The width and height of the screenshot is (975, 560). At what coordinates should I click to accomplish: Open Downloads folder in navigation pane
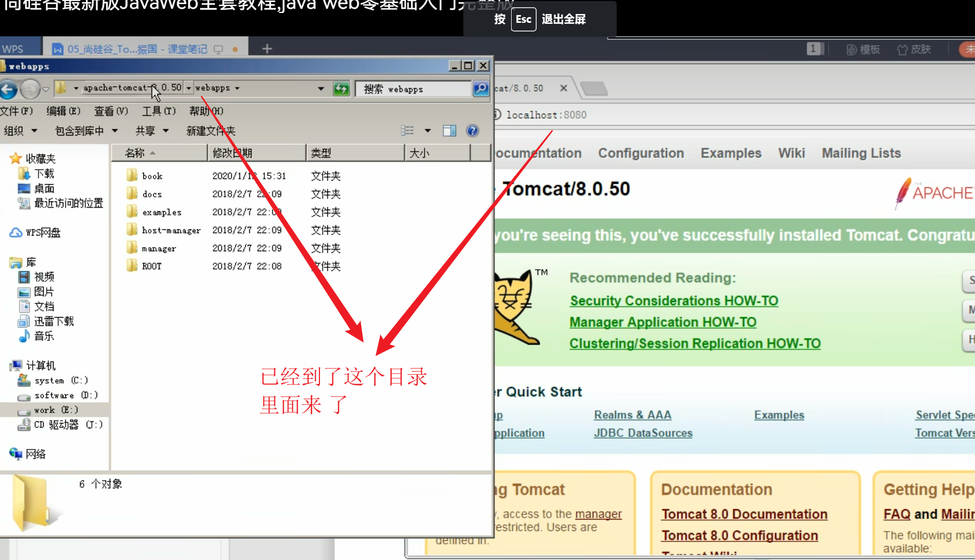click(x=36, y=173)
